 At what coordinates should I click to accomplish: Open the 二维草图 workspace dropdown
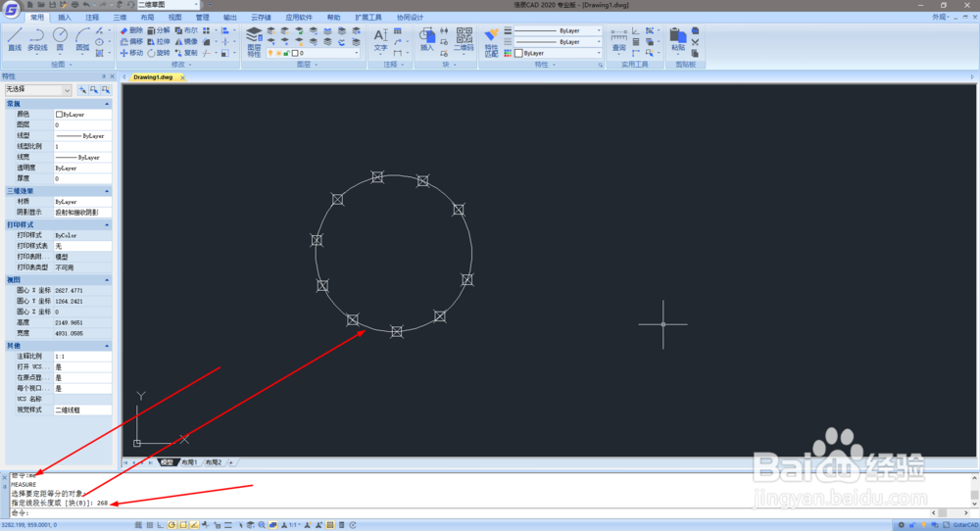[168, 4]
